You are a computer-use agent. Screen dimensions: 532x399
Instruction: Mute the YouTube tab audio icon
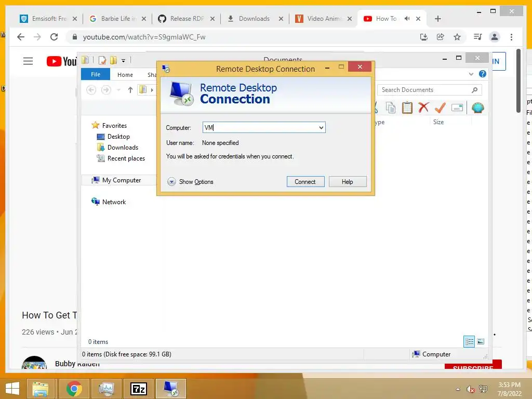(x=407, y=19)
